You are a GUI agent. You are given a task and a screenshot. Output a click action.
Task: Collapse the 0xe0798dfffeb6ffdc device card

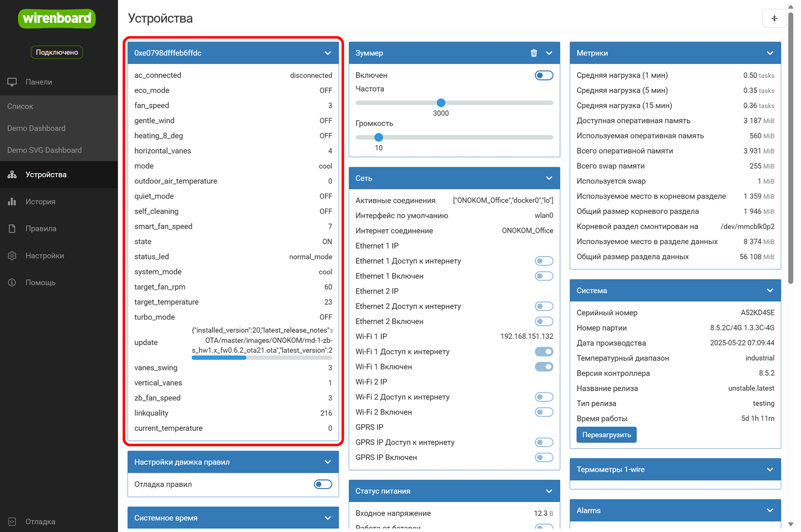(x=327, y=53)
